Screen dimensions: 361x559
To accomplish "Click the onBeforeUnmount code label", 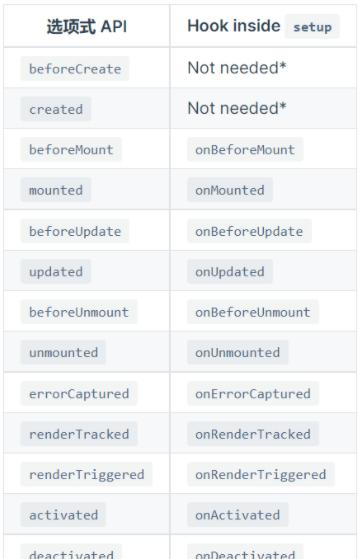I will click(253, 312).
